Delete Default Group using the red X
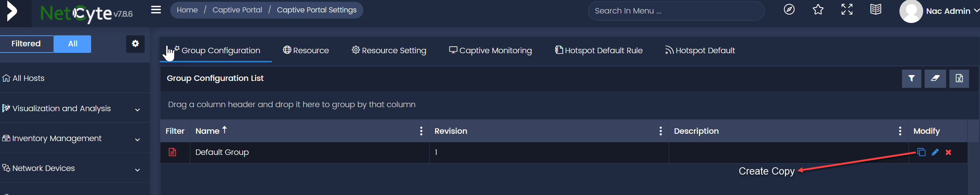Viewport: 980px width, 195px height. point(948,152)
